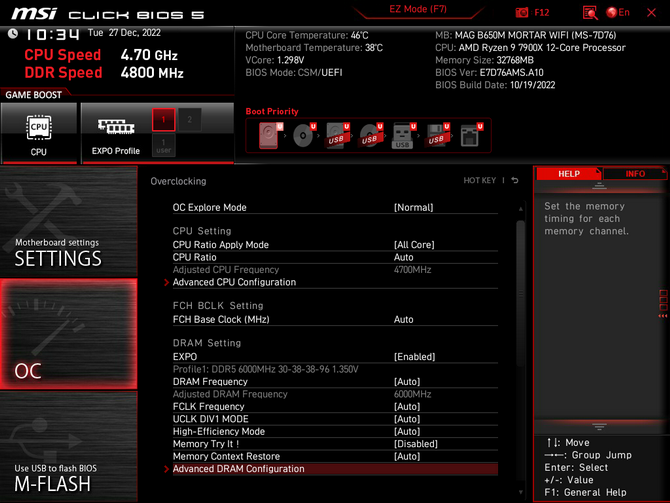Select the USB optical drive boot device icon

coord(371,135)
